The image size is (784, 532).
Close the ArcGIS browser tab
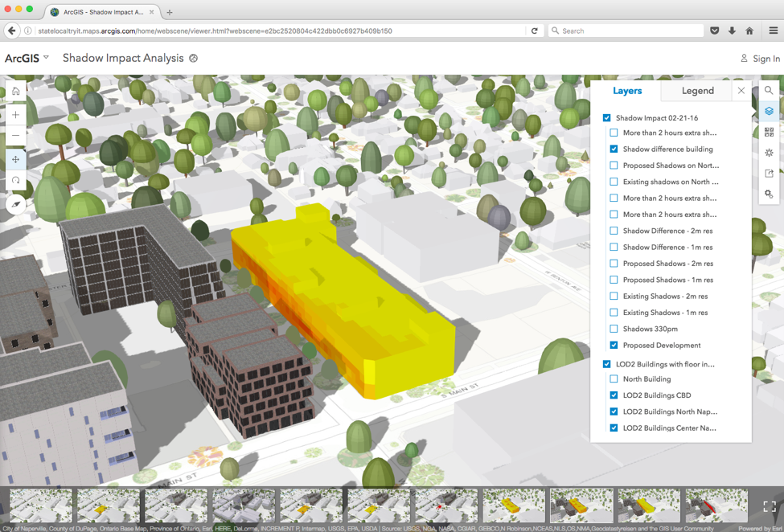click(151, 12)
